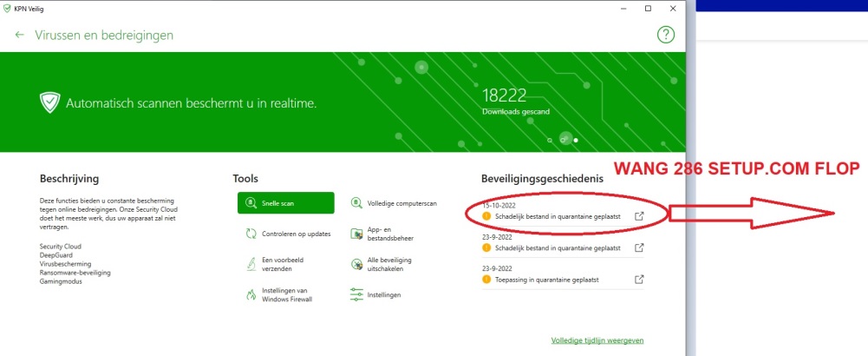Click the App- en bestandsbeheer icon

[x=356, y=234]
